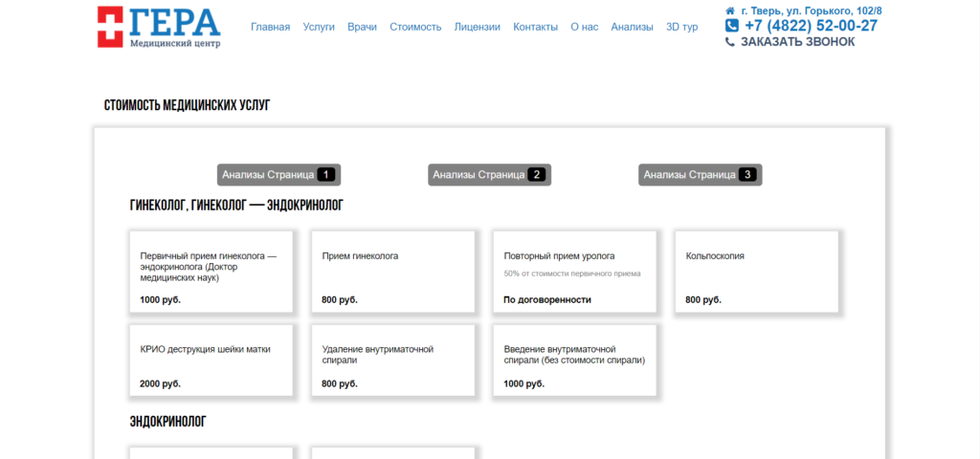The height and width of the screenshot is (459, 980).
Task: Open the Лицензии page
Action: tap(477, 27)
